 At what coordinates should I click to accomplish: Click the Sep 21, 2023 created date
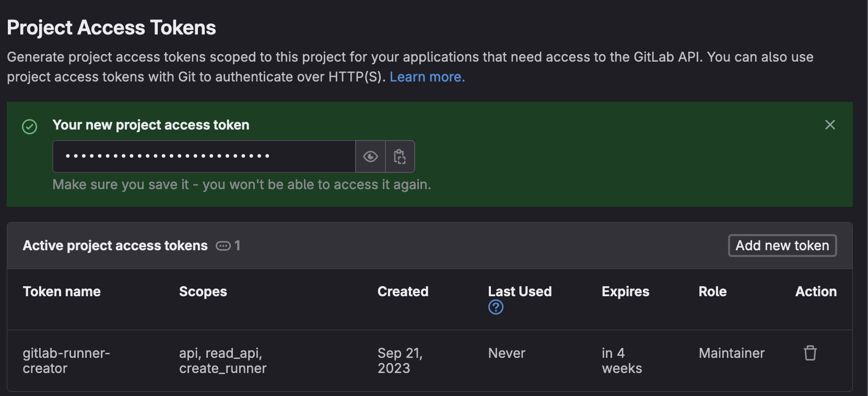(x=400, y=360)
